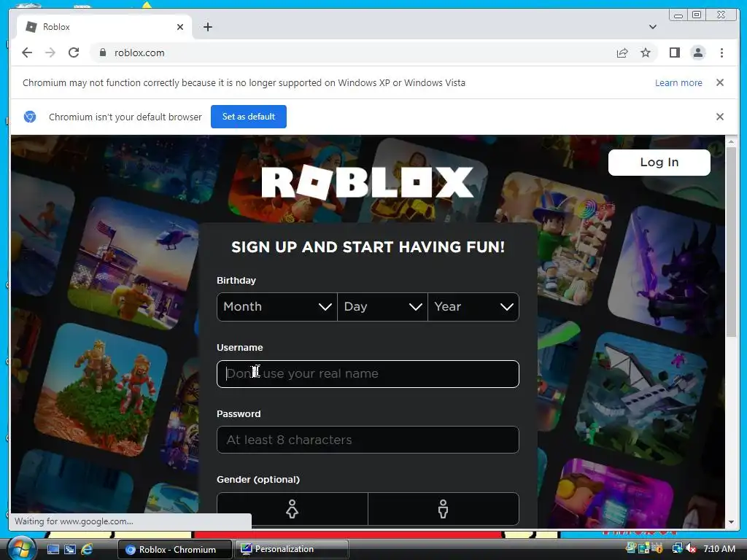Screen dimensions: 747x560
Task: Click the Log In button
Action: point(659,163)
